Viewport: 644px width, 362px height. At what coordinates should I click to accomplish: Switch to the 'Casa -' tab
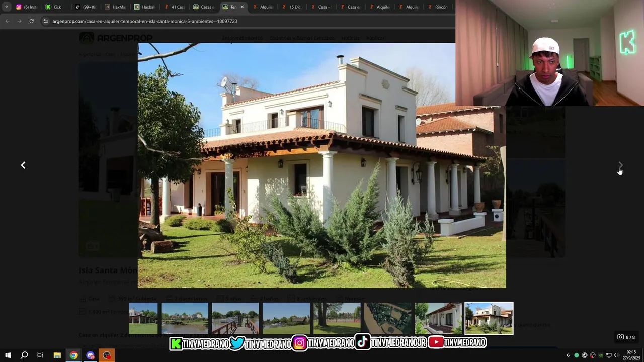[x=321, y=7]
